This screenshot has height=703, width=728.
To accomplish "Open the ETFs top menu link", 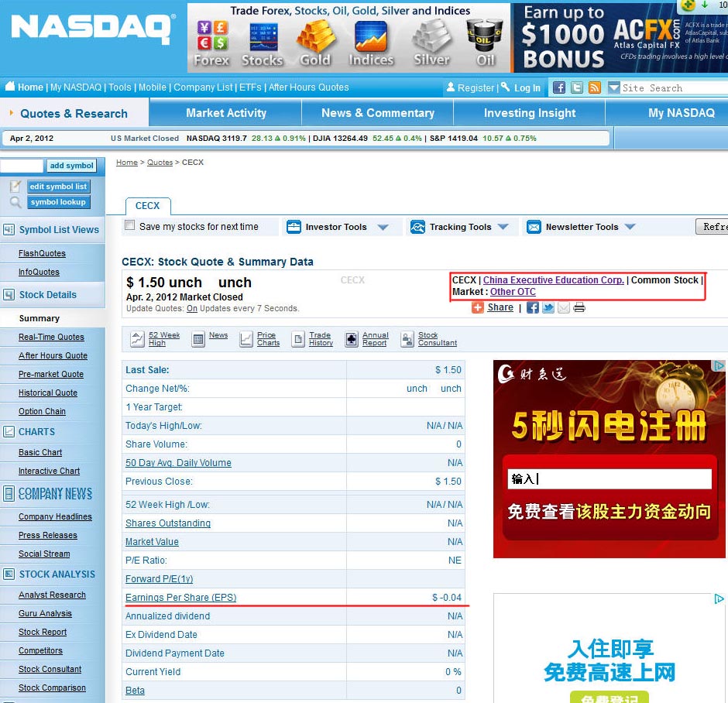I will pos(251,87).
